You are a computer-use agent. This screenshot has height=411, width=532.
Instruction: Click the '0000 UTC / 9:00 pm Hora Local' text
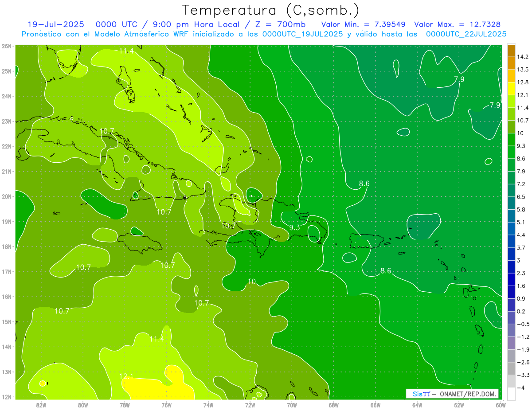pos(167,24)
